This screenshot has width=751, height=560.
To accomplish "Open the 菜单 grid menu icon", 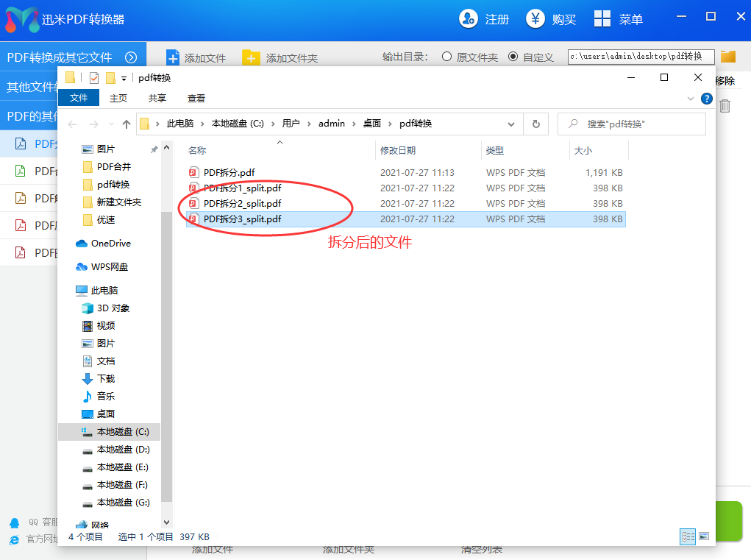I will (x=602, y=19).
